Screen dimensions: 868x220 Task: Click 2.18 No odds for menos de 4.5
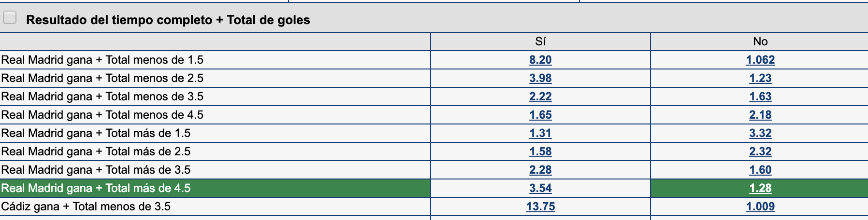tap(760, 115)
